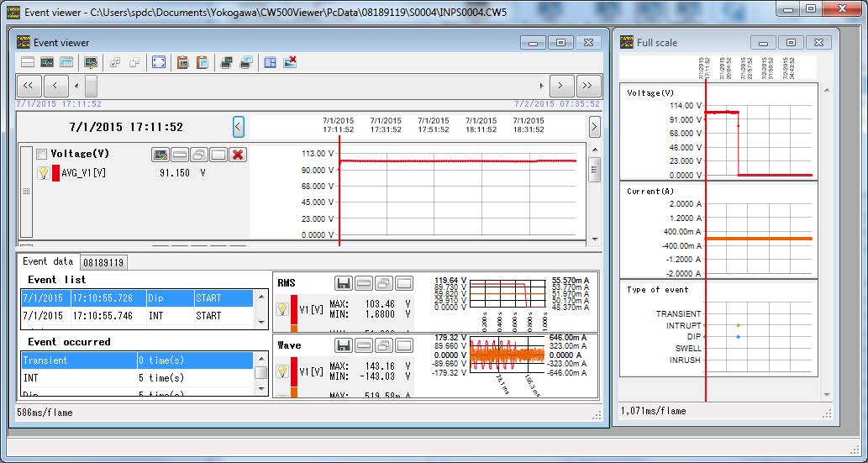Click the time axis right chevron button

[x=594, y=128]
